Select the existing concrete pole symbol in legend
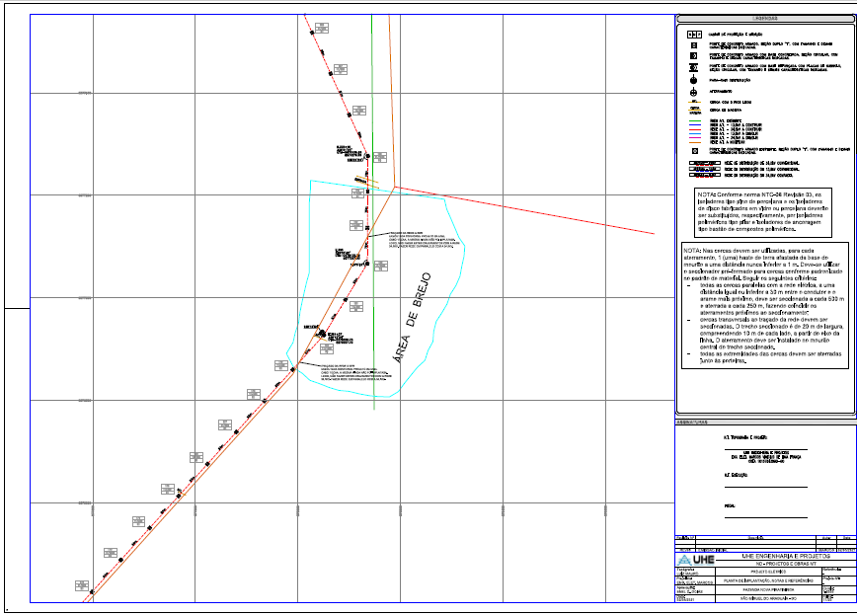The height and width of the screenshot is (616, 857). [694, 151]
